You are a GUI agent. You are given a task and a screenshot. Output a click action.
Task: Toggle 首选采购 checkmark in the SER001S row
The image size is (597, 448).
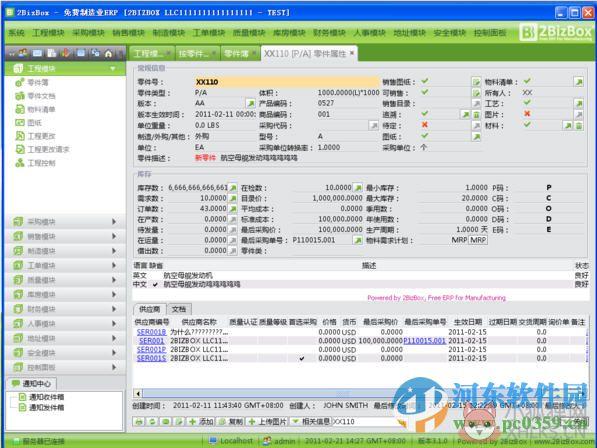(x=302, y=358)
